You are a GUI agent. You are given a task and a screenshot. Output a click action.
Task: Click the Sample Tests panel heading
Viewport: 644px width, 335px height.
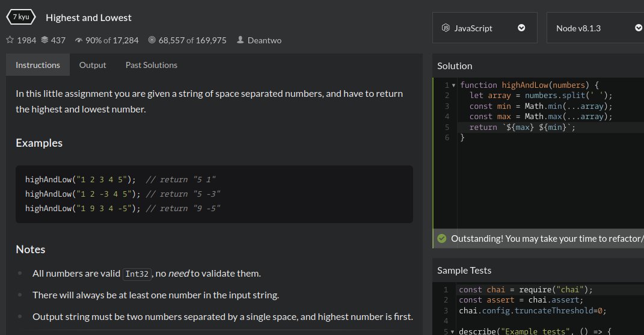pos(464,271)
